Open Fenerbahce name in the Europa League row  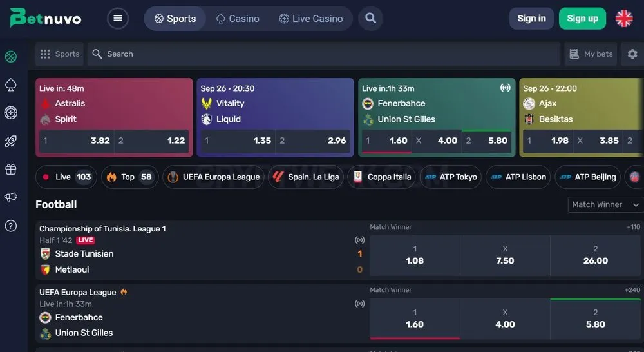79,317
